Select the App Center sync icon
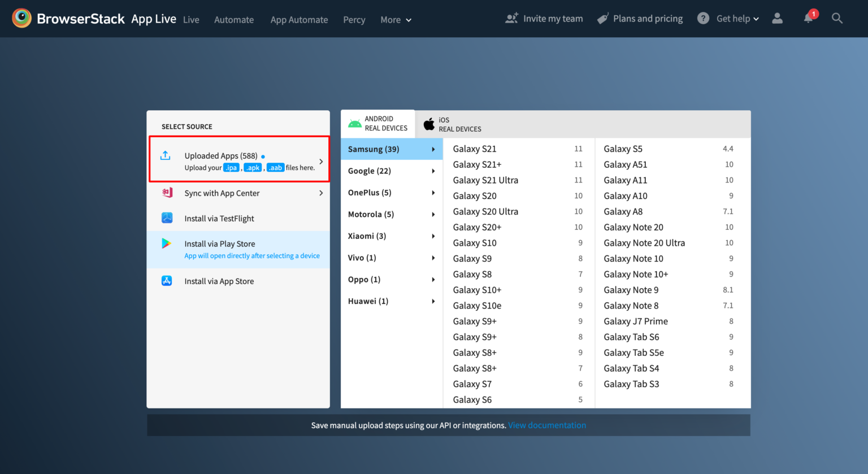This screenshot has width=868, height=474. point(166,193)
